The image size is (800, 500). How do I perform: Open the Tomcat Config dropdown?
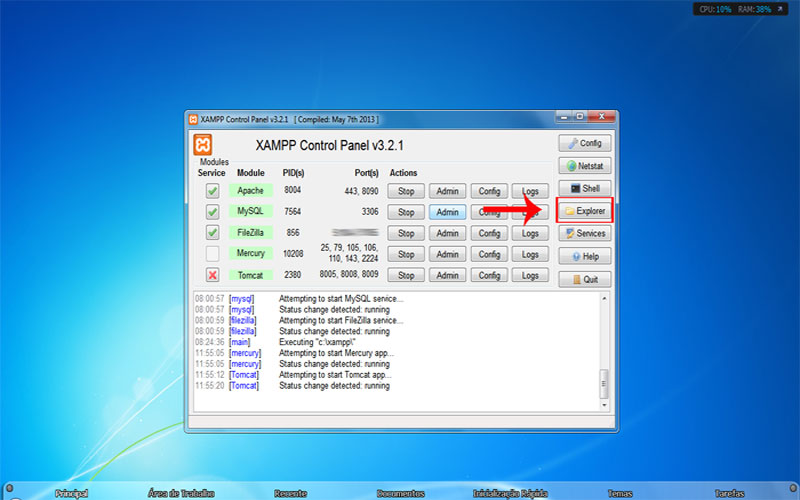tap(489, 275)
